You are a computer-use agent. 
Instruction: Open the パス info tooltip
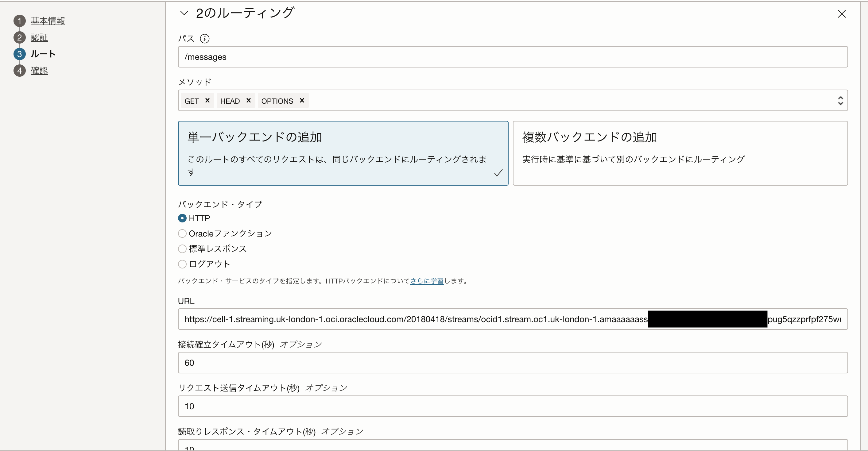coord(205,38)
